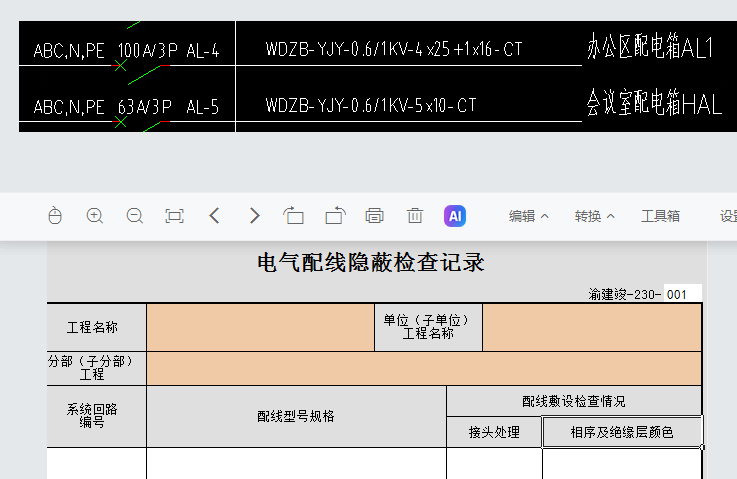Click the zoom out magnifier icon
The height and width of the screenshot is (479, 737).
tap(135, 216)
